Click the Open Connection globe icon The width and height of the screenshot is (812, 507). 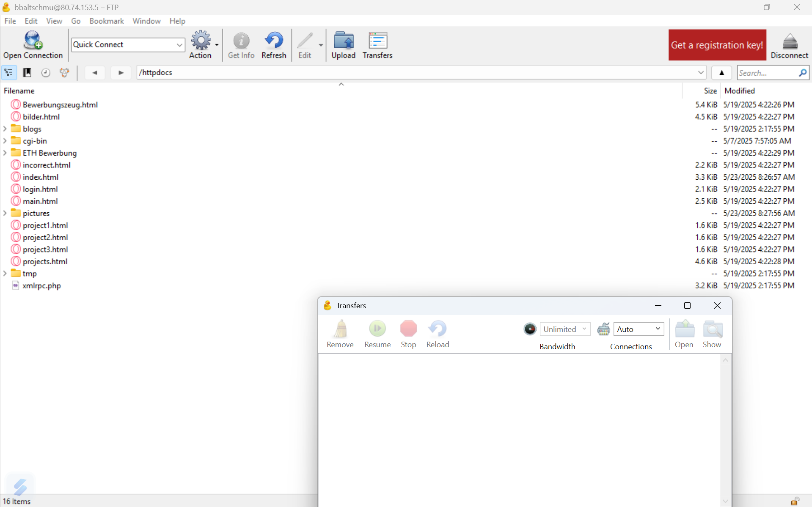click(33, 41)
